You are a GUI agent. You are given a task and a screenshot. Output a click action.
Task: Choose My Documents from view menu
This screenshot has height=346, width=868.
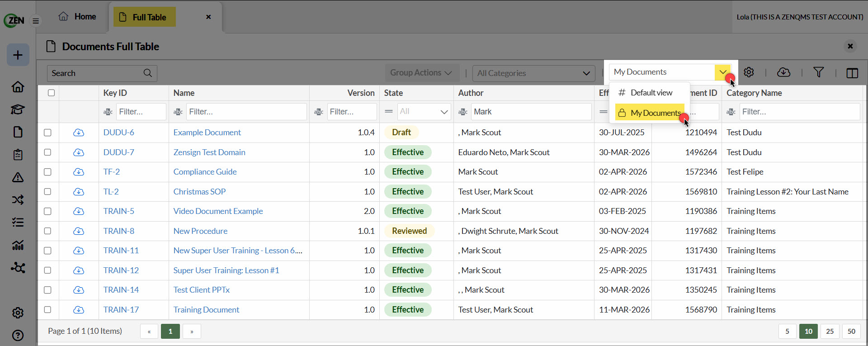coord(650,113)
